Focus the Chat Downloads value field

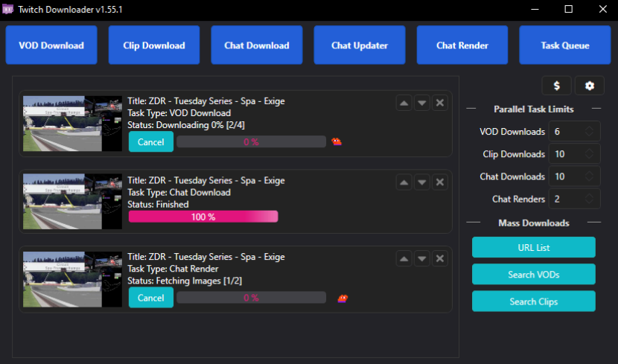[574, 176]
